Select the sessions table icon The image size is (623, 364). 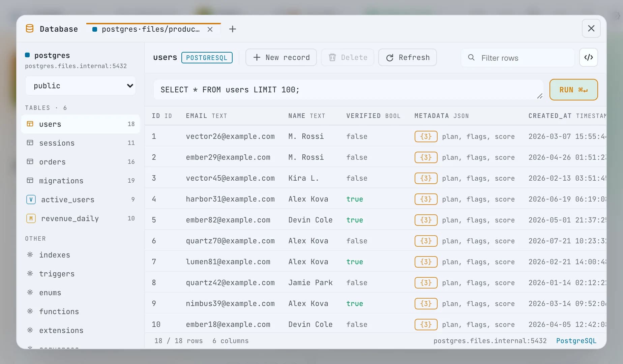[x=30, y=143]
